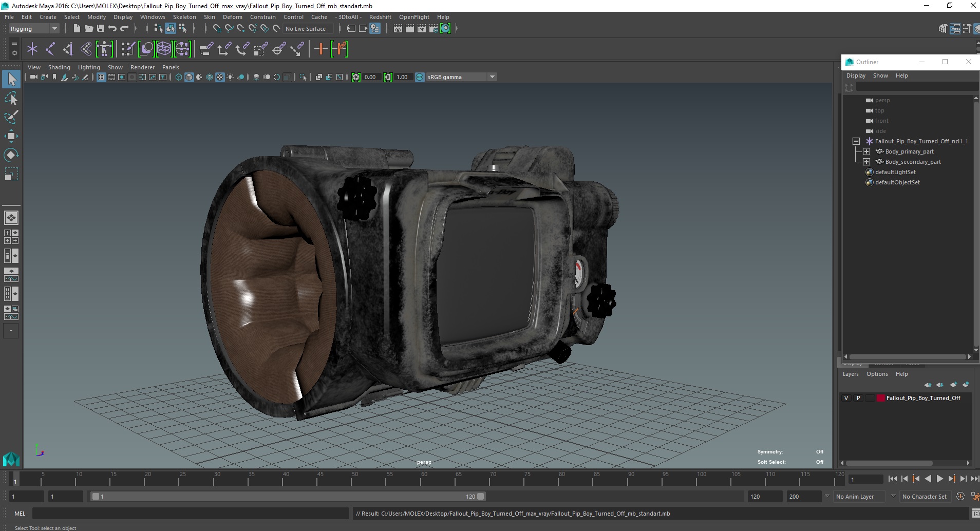Toggle smooth shade all in viewport
The width and height of the screenshot is (980, 531).
point(189,77)
